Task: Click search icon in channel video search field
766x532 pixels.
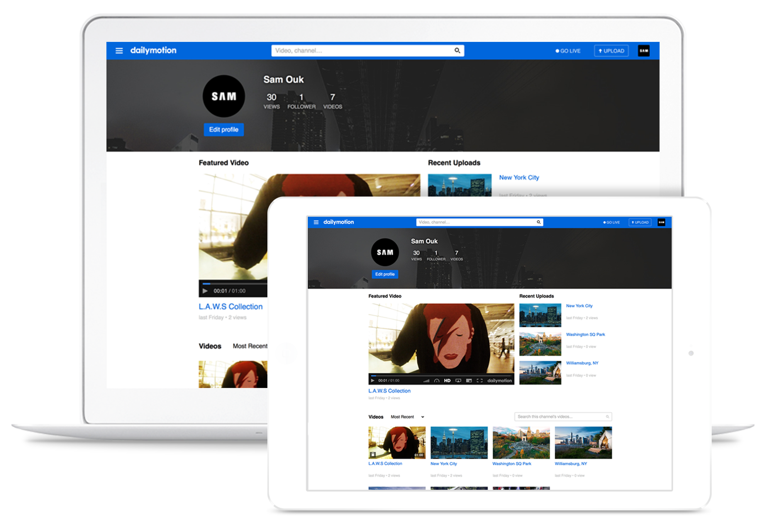Action: 607,417
